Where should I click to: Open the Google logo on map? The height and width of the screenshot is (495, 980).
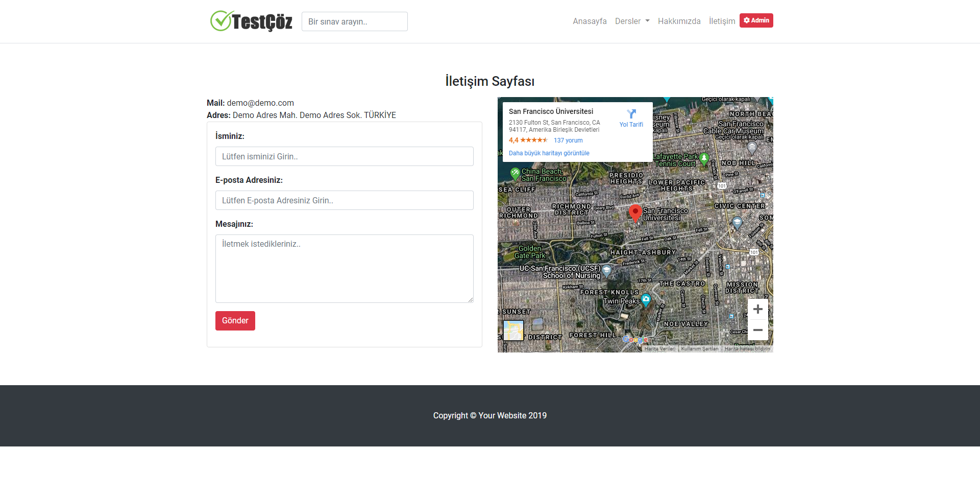pos(635,340)
